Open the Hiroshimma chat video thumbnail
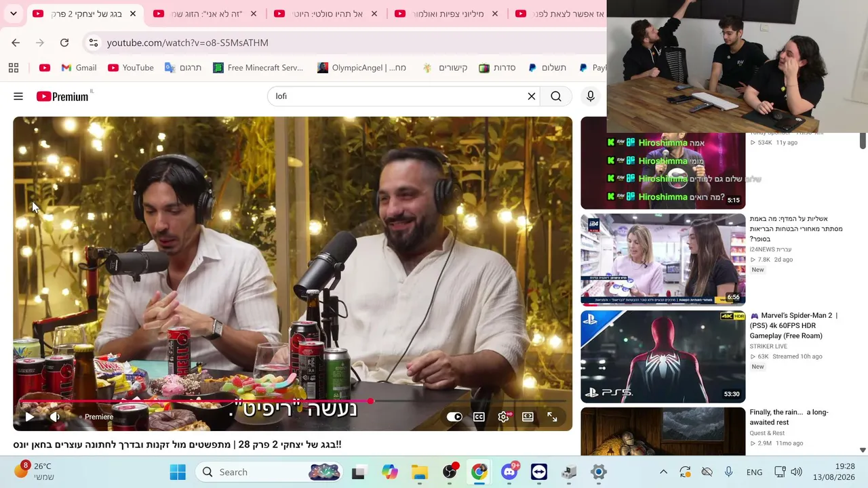 coord(663,170)
